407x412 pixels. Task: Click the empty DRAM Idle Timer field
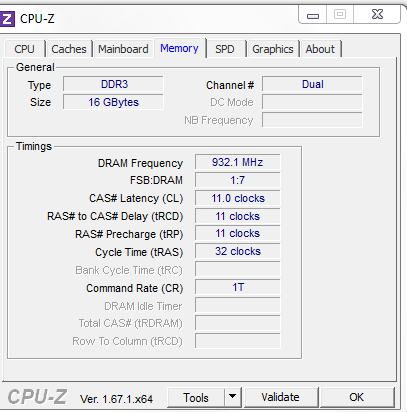pos(238,305)
